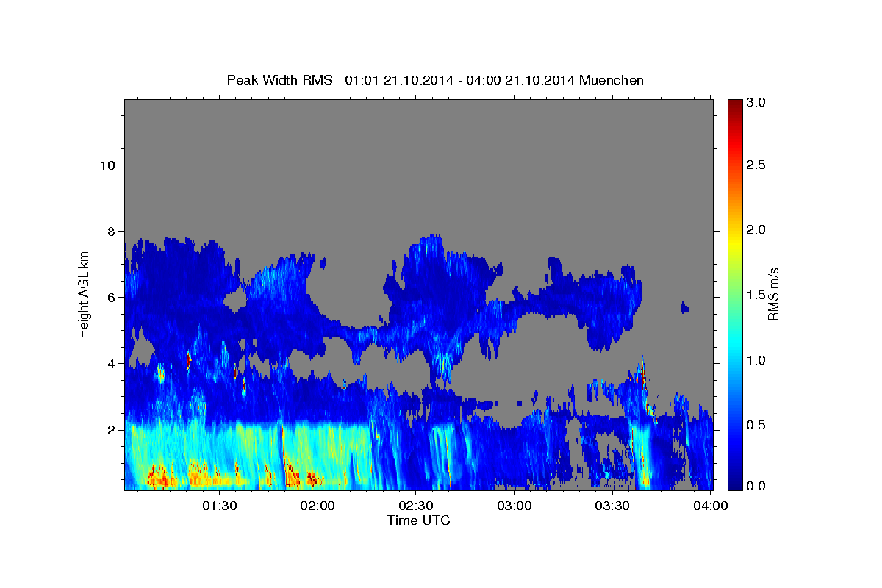Click the colorbar value 2.5
Viewport: 882px width, 588px height.
pos(758,165)
